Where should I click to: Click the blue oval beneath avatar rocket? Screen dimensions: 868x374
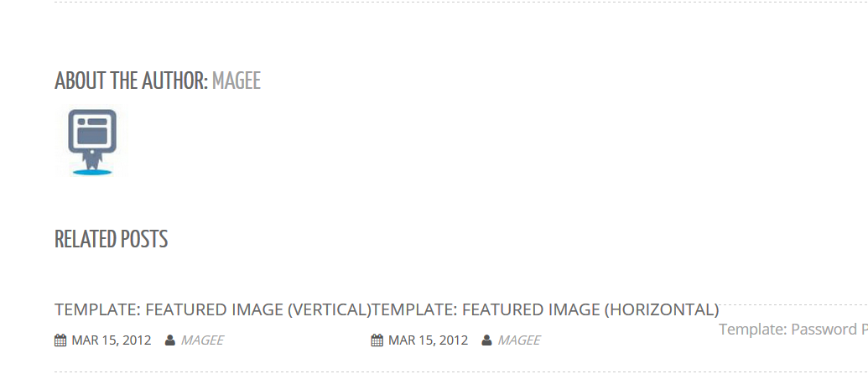(x=92, y=173)
